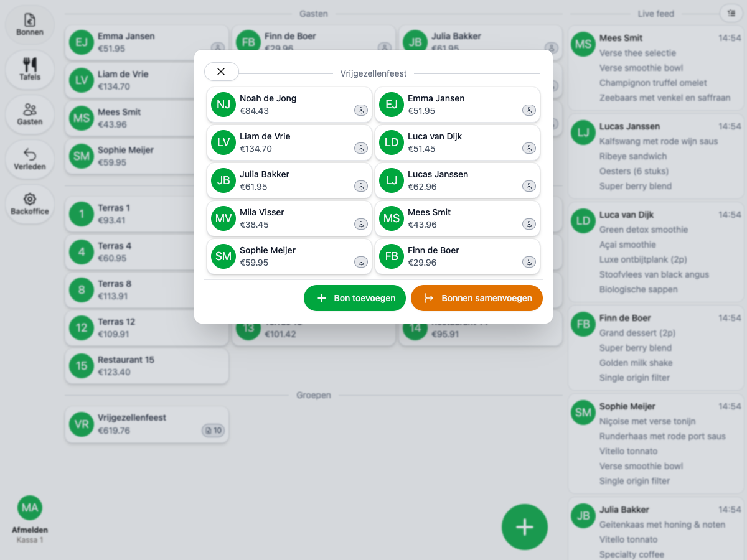The height and width of the screenshot is (560, 747).
Task: Open the Vrijgezellenfeest group card
Action: click(147, 424)
